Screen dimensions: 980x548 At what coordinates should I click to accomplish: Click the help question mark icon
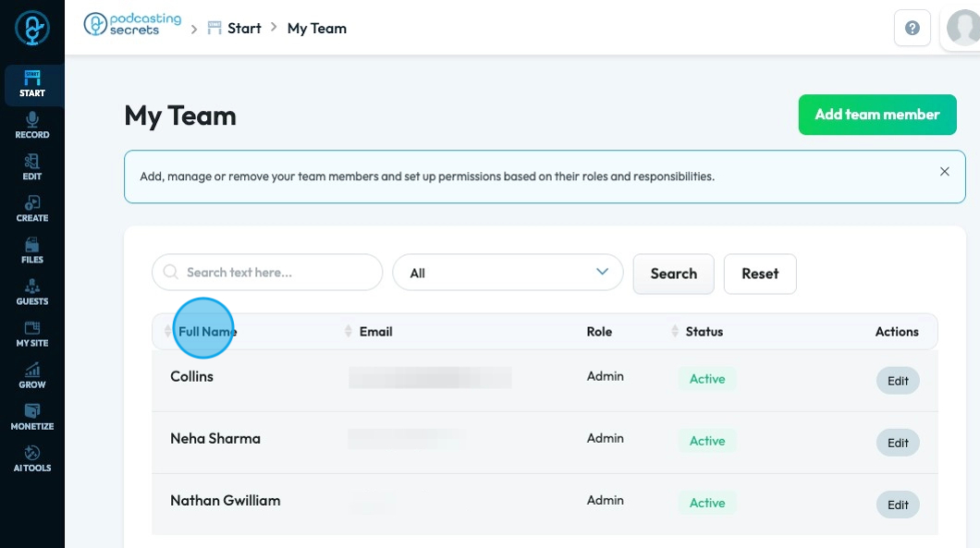[x=912, y=29]
